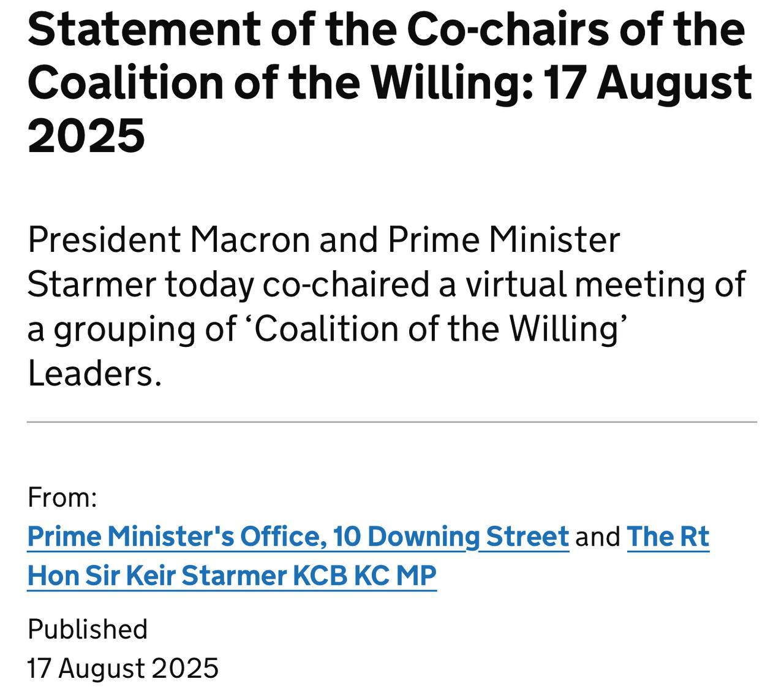Viewport: 784px width, 695px height.
Task: Open the Sir Keir Starmer KCB KC MP link
Action: coord(232,575)
